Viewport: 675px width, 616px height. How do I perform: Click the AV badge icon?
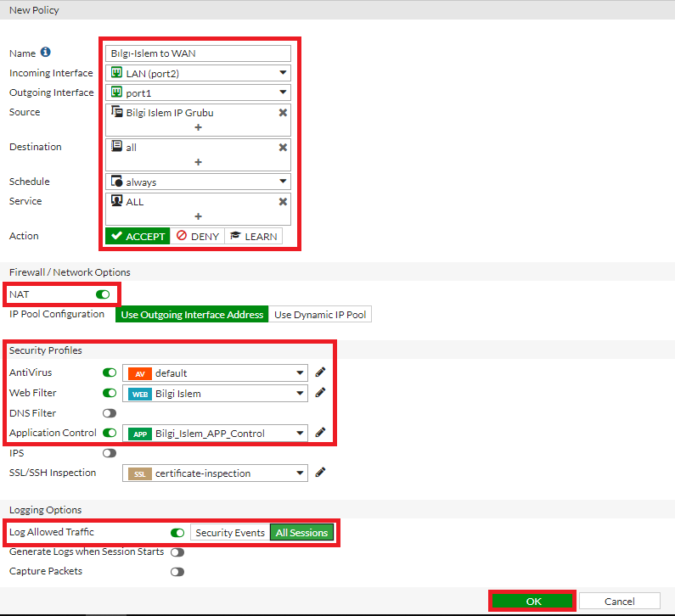coord(140,373)
